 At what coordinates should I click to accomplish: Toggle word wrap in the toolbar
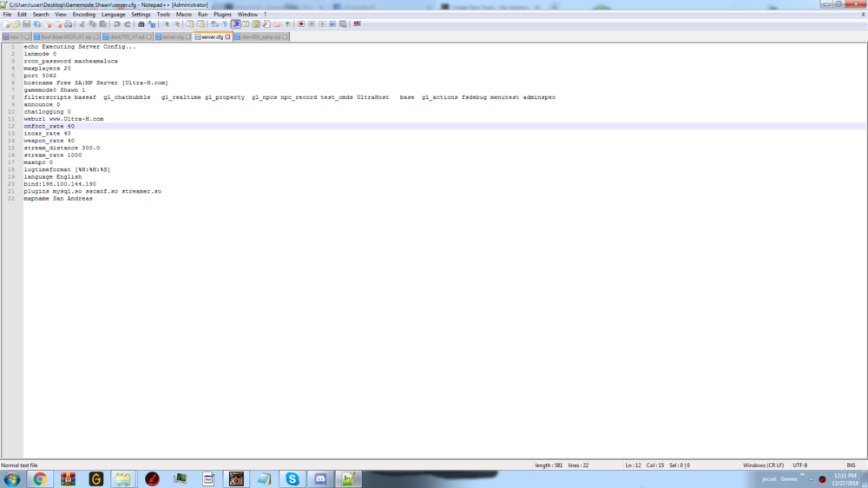tap(214, 24)
